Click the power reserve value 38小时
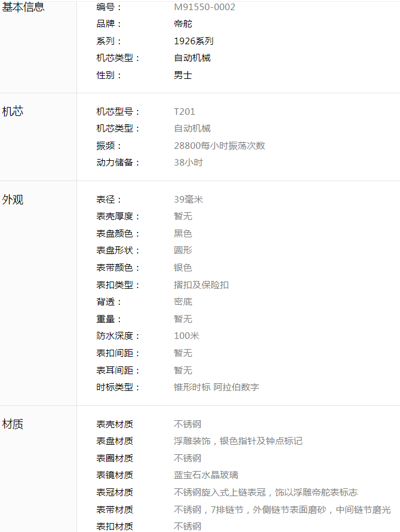 point(189,163)
